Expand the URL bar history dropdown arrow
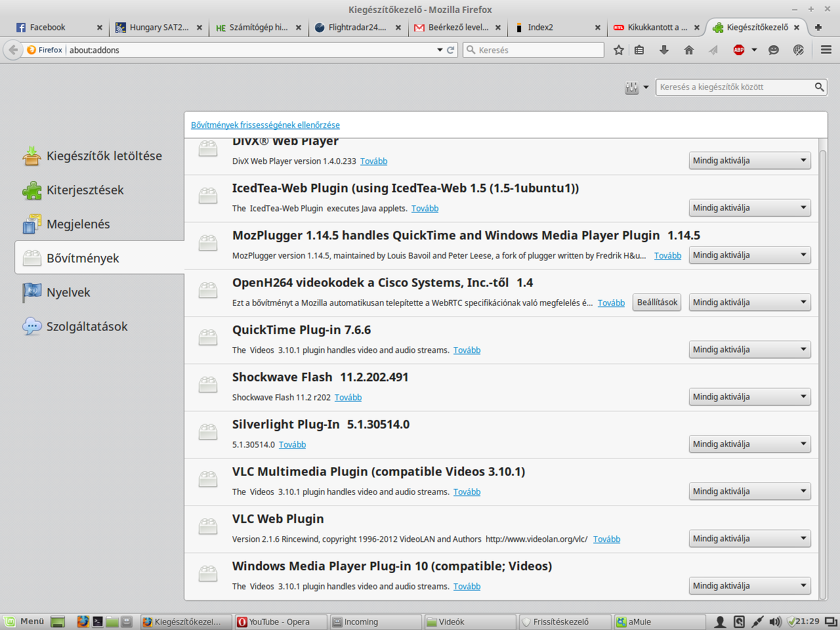The height and width of the screenshot is (630, 840). 440,50
